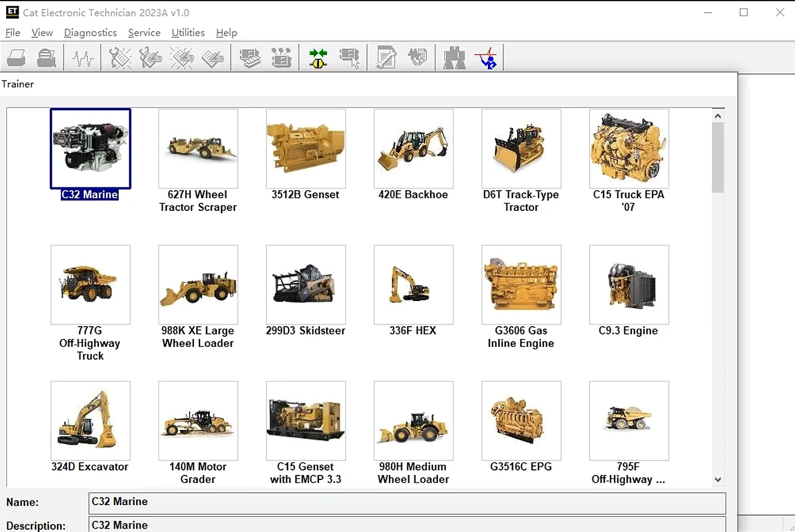Open the notepad with pencil icon
The image size is (795, 532).
tap(387, 58)
